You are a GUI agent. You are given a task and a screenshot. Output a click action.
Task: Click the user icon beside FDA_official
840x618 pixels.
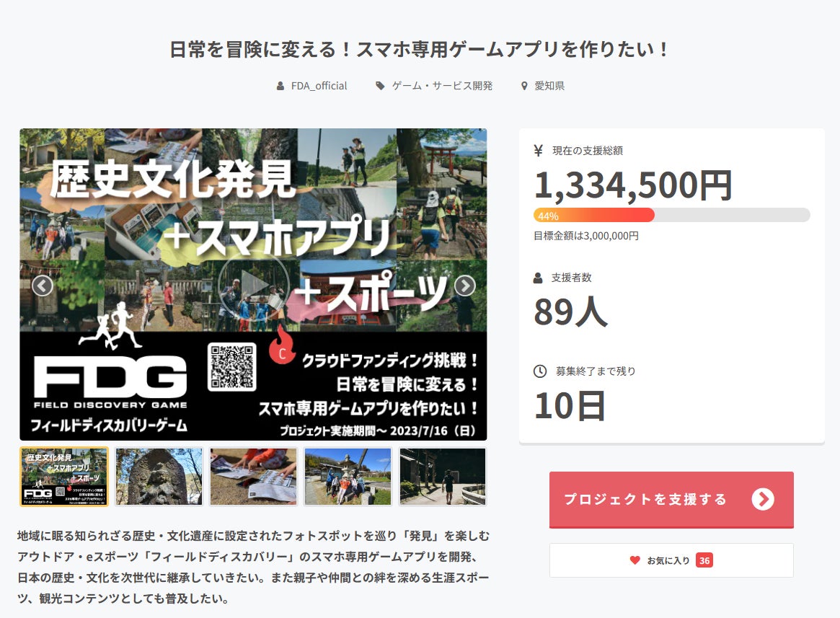tap(280, 86)
